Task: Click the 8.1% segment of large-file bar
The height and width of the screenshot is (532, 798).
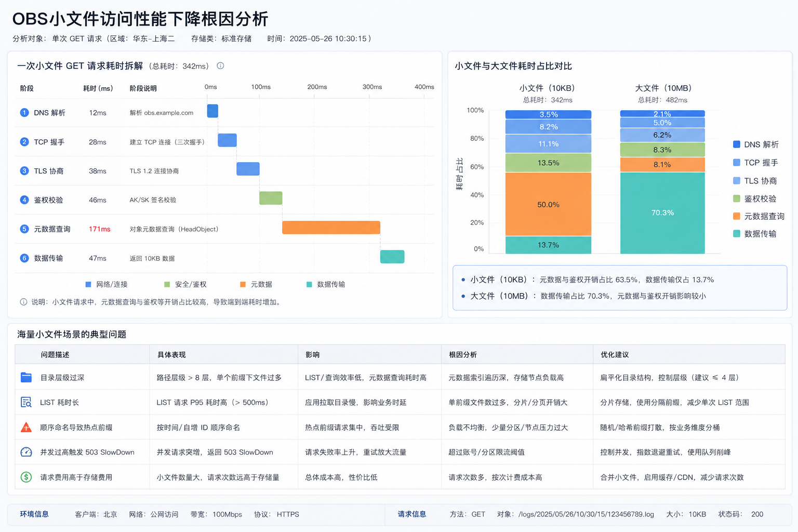Action: pos(662,164)
